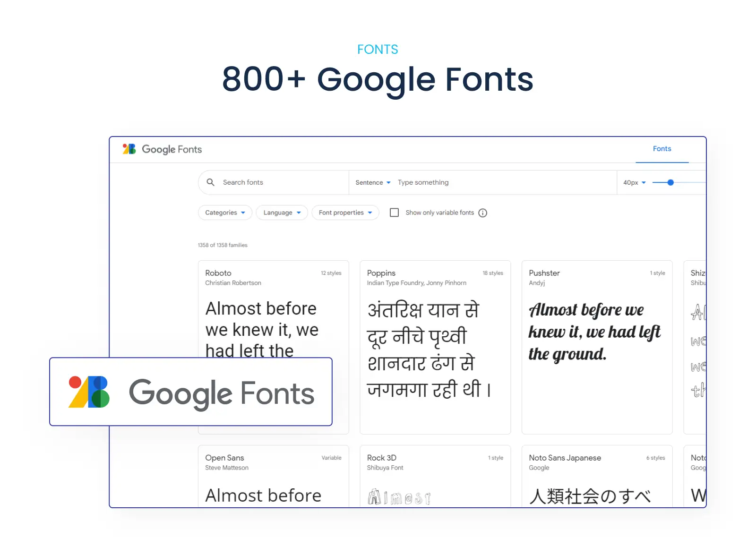Select the Roboto font name

click(x=218, y=273)
